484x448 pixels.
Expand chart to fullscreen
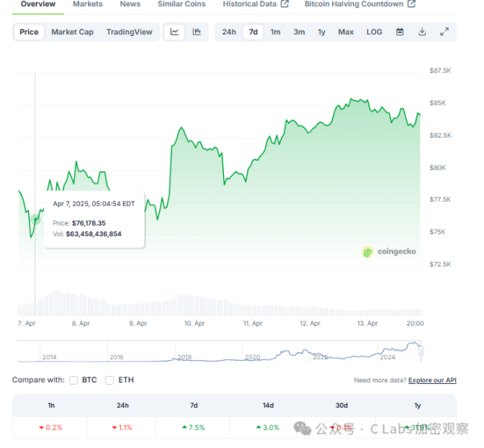point(444,32)
